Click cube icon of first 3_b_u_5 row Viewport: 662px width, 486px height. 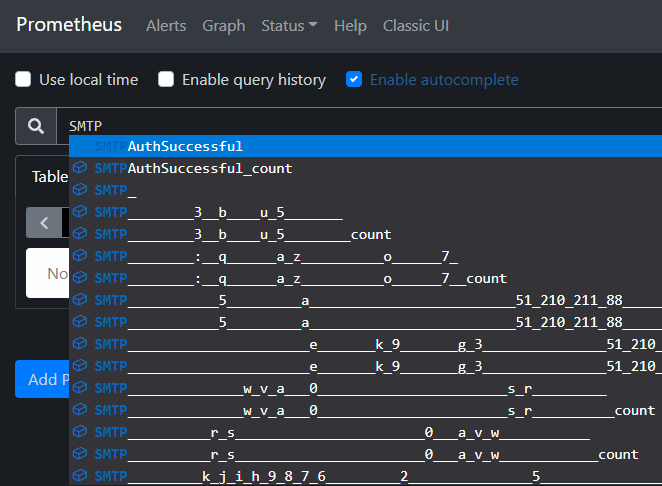[80, 212]
